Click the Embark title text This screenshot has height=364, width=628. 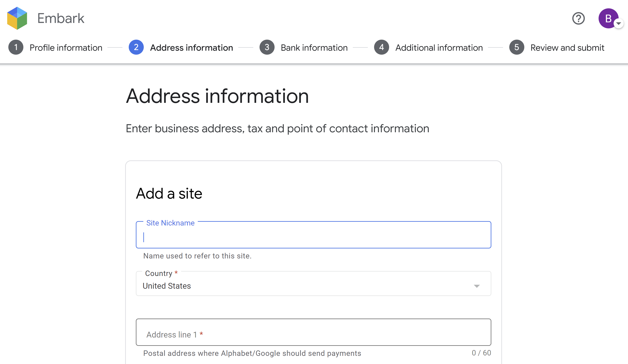coord(61,18)
